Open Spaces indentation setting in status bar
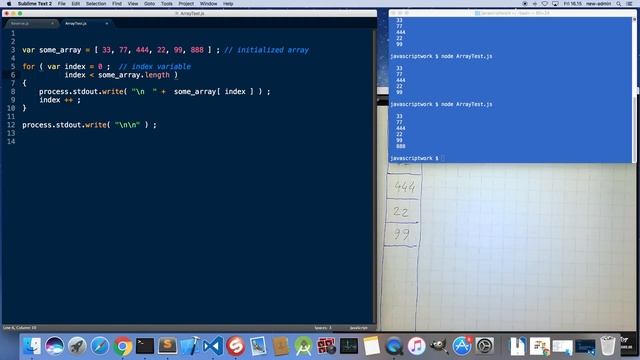640x360 pixels. point(323,328)
